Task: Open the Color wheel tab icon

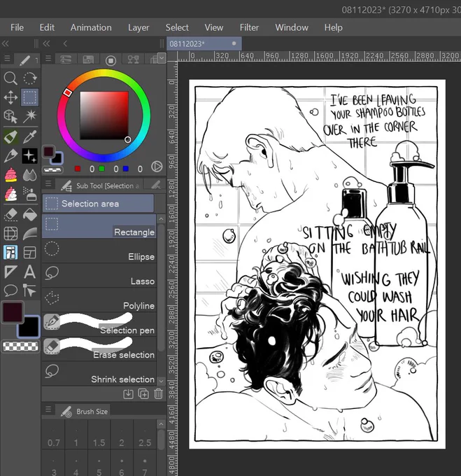Action: pyautogui.click(x=111, y=60)
